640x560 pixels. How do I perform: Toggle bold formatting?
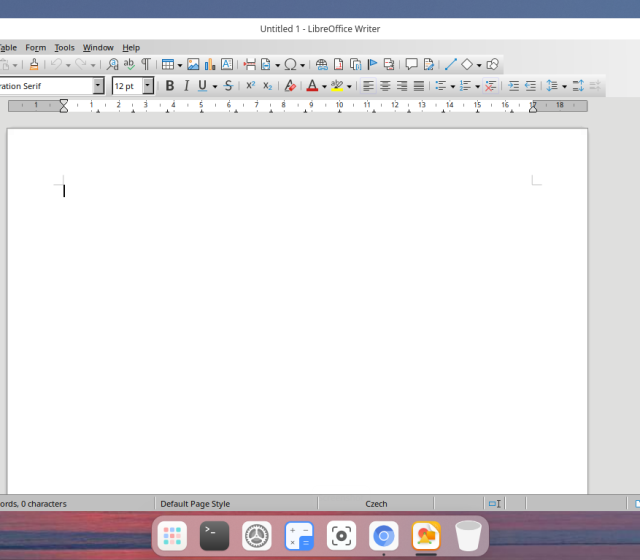tap(169, 86)
